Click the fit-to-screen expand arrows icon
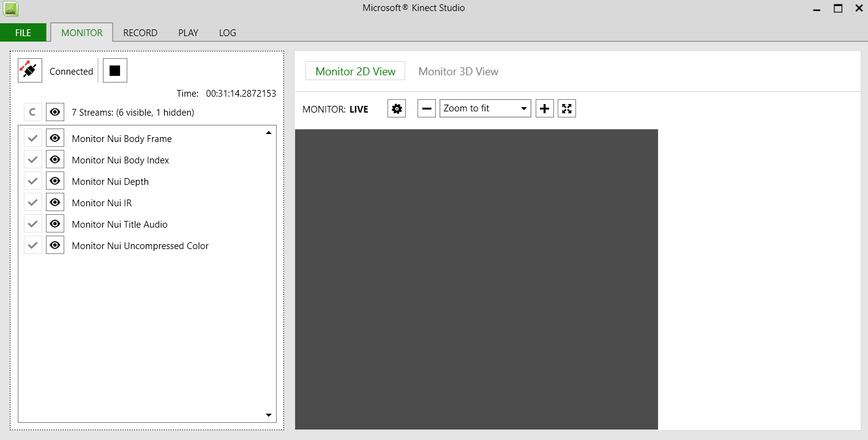The height and width of the screenshot is (440, 868). [567, 108]
